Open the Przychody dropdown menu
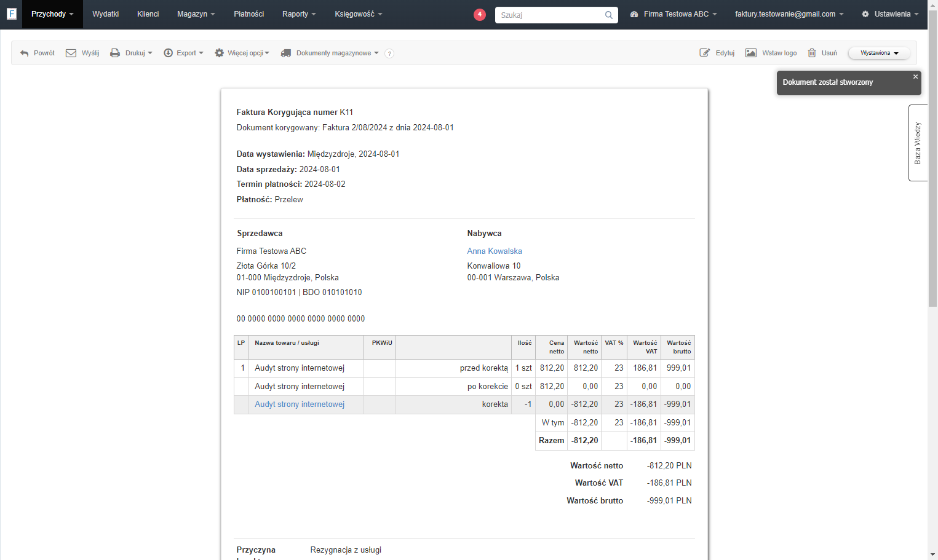The image size is (938, 560). pyautogui.click(x=52, y=14)
